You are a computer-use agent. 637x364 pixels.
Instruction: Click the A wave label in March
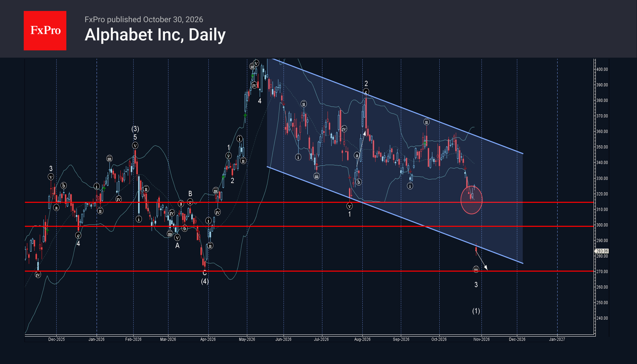click(177, 245)
